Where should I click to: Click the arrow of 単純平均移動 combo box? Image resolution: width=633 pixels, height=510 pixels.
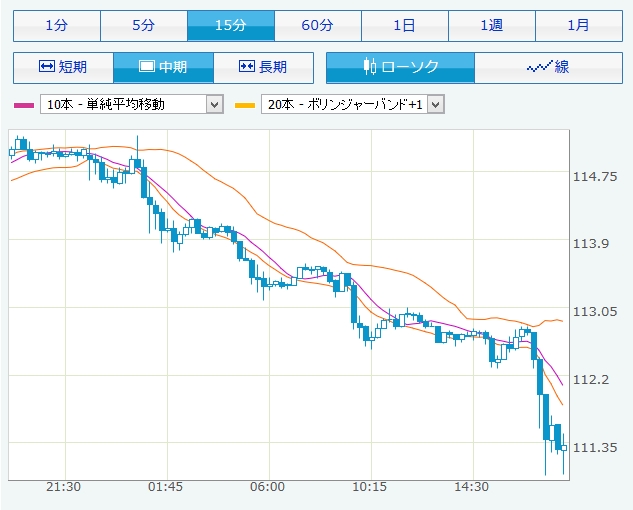pyautogui.click(x=215, y=105)
